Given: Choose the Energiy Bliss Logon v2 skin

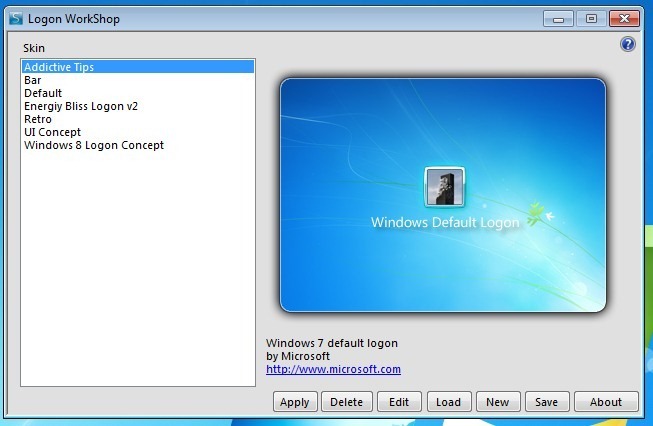Looking at the screenshot, I should (x=138, y=106).
